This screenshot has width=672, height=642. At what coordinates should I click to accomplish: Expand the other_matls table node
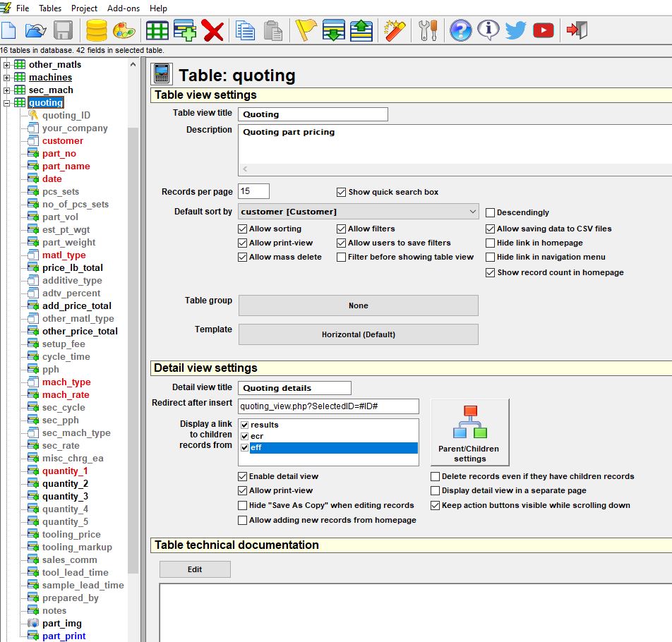point(7,65)
